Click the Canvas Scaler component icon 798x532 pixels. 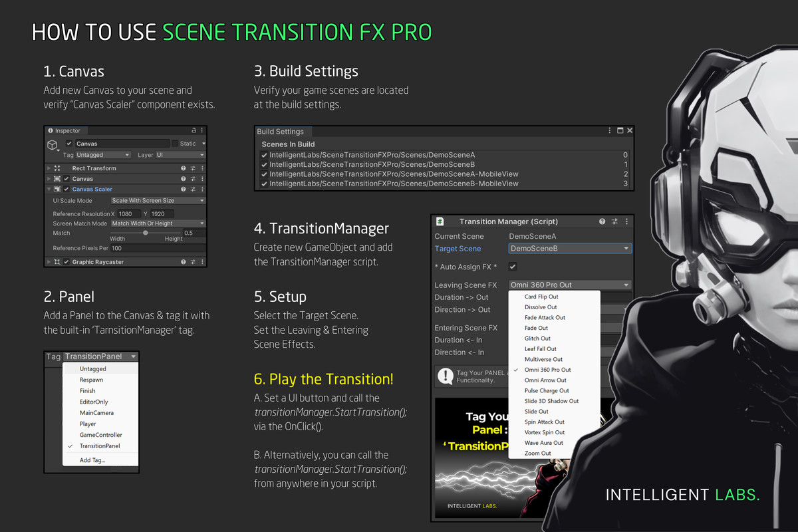57,190
